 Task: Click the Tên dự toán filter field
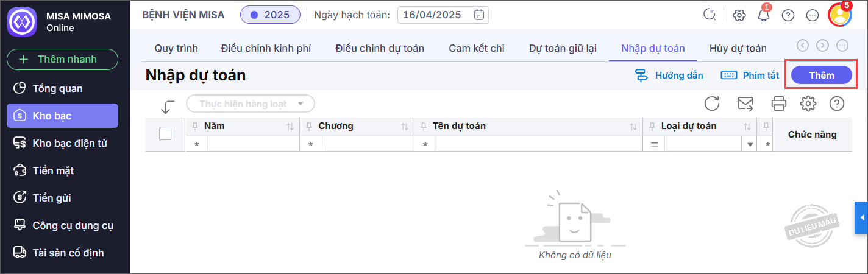pyautogui.click(x=536, y=145)
